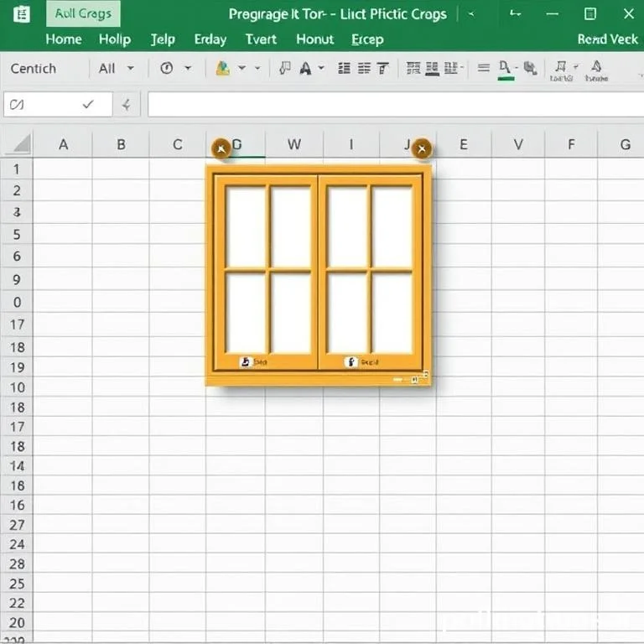
Task: Click the sort icon with small label
Action: [561, 70]
